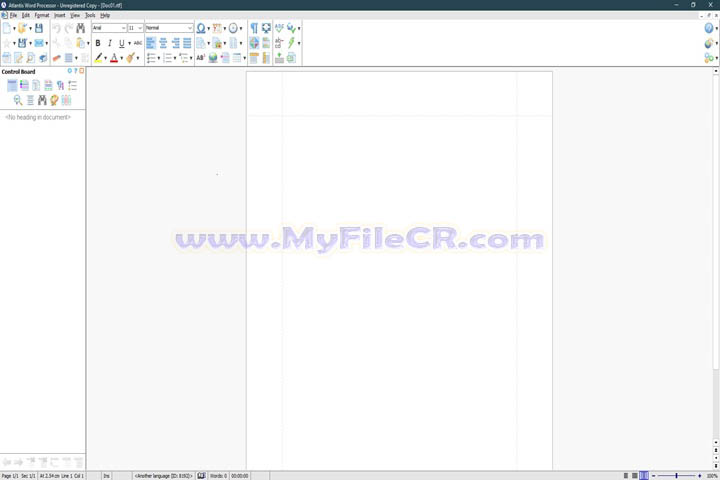The height and width of the screenshot is (480, 720).
Task: Click the Control Board styles pilcrow icon
Action: point(60,85)
